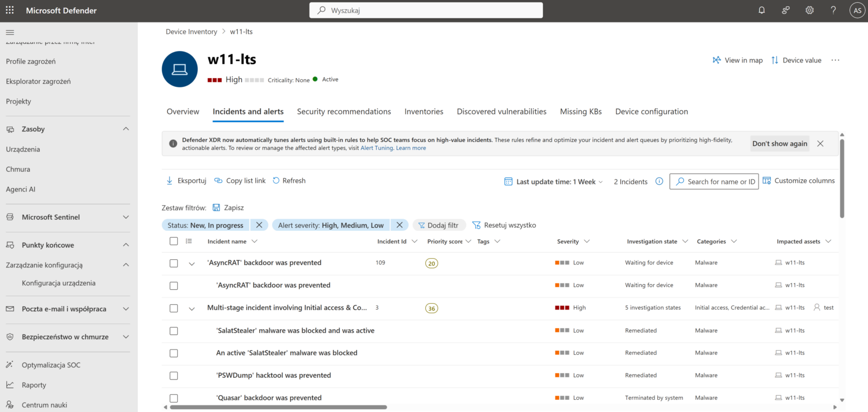Check the select-all incidents checkbox

pyautogui.click(x=174, y=241)
